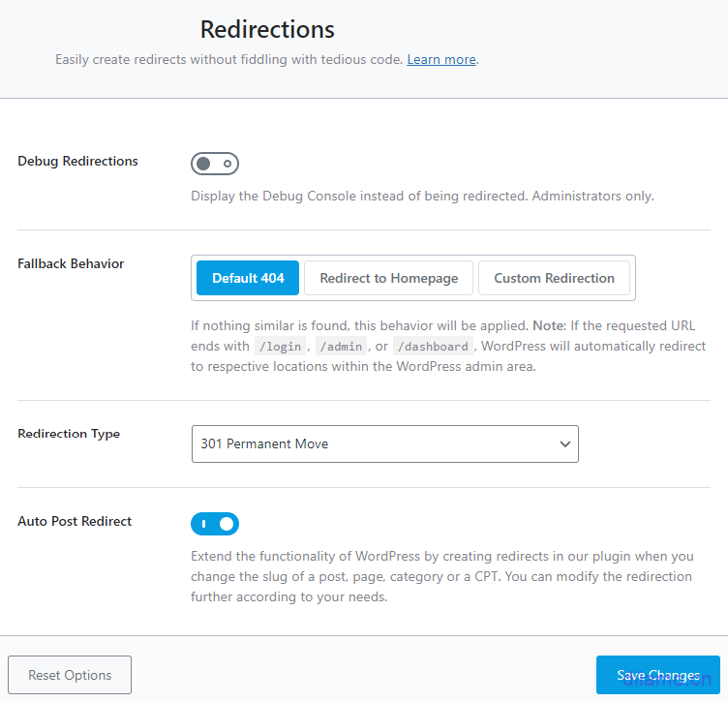Image resolution: width=728 pixels, height=702 pixels.
Task: Pick the Custom Redirection fallback option
Action: (554, 278)
